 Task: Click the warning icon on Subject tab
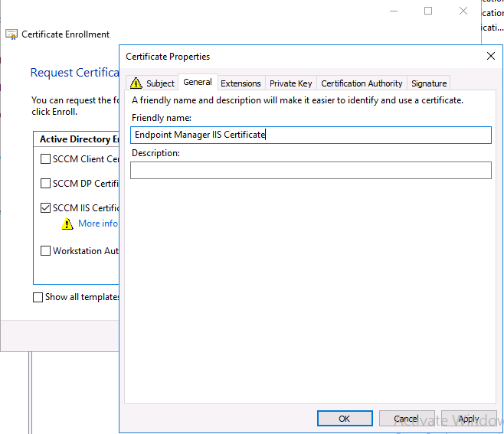click(136, 83)
